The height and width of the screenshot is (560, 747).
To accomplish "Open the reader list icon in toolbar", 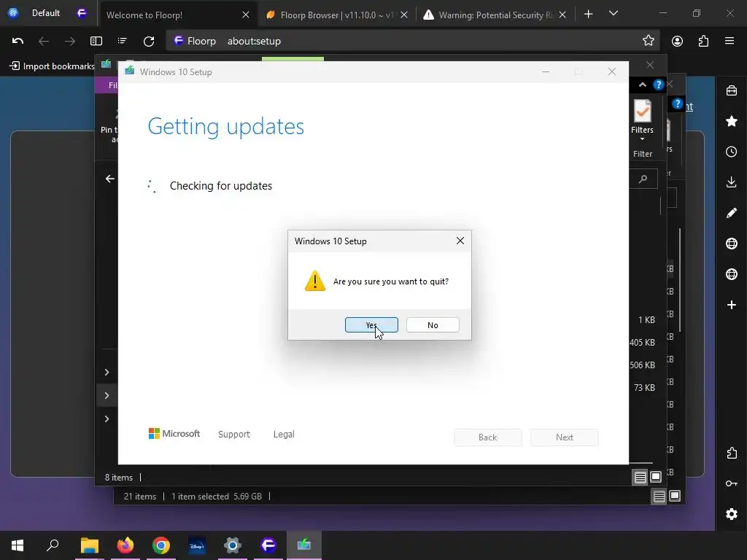I will 123,41.
